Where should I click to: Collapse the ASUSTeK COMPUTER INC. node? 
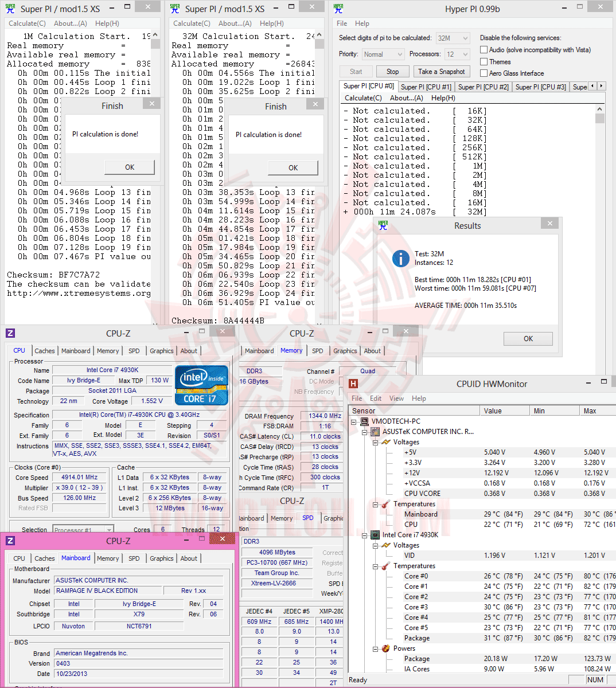point(364,432)
